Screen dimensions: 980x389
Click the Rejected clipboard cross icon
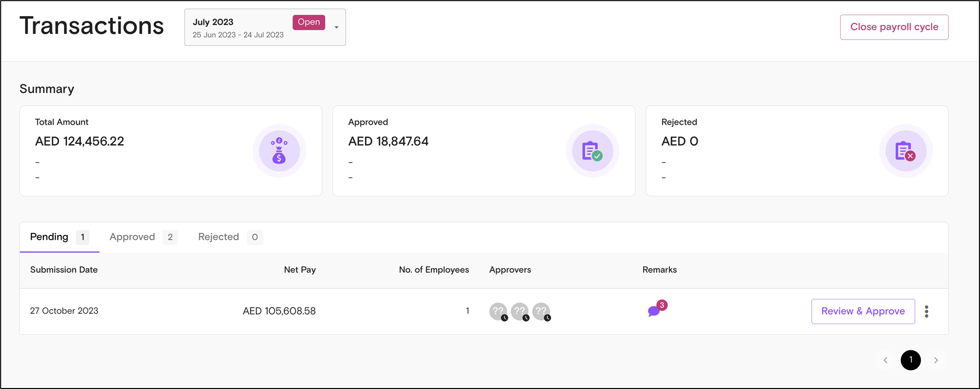pyautogui.click(x=905, y=151)
